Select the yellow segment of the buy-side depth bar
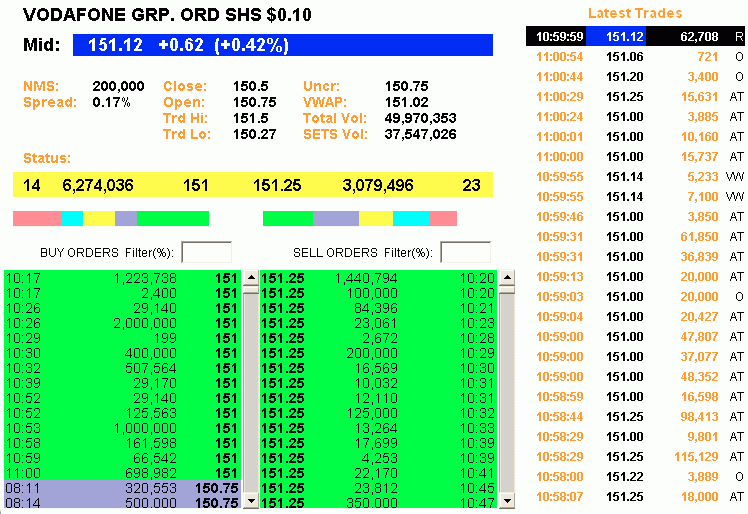This screenshot has width=748, height=514. coord(99,219)
